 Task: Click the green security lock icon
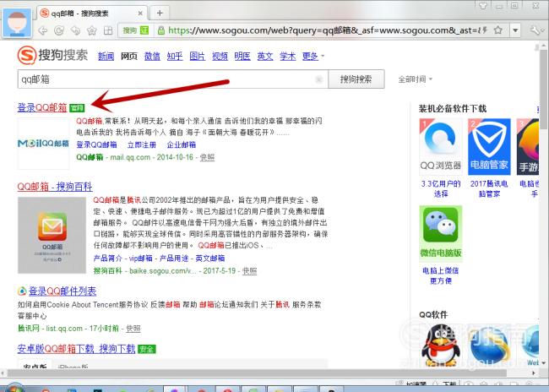tap(161, 30)
